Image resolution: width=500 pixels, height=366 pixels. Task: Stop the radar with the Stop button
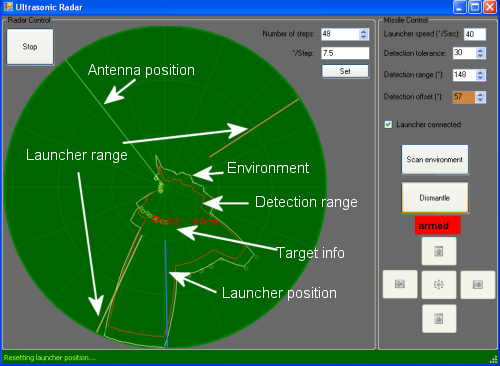30,47
